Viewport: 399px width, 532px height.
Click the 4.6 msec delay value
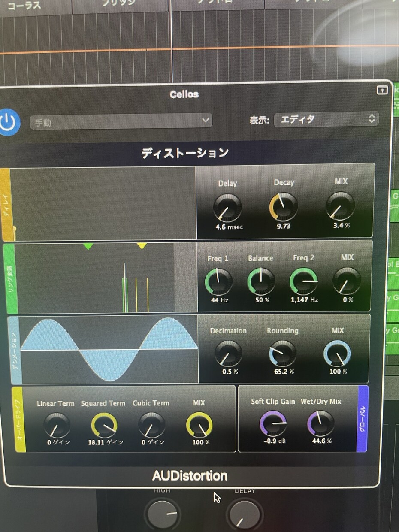tap(229, 227)
